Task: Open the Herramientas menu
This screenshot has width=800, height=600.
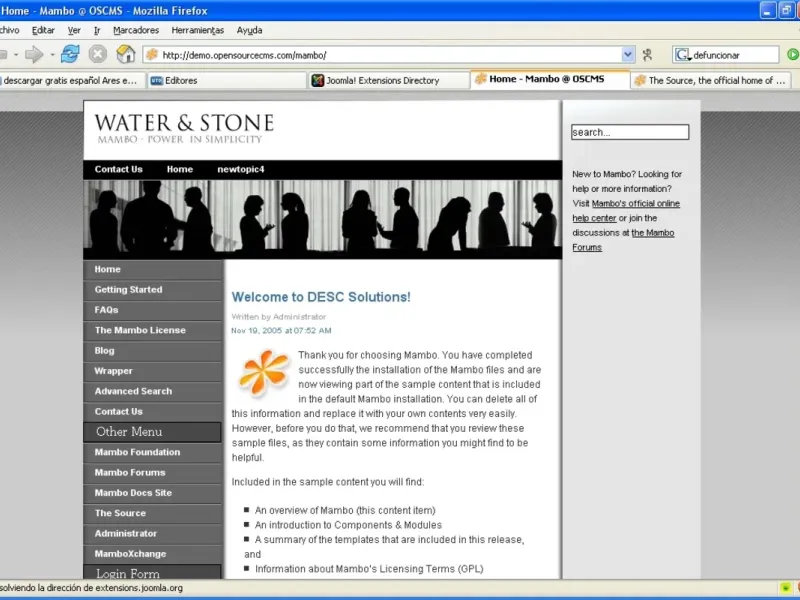Action: coord(197,30)
